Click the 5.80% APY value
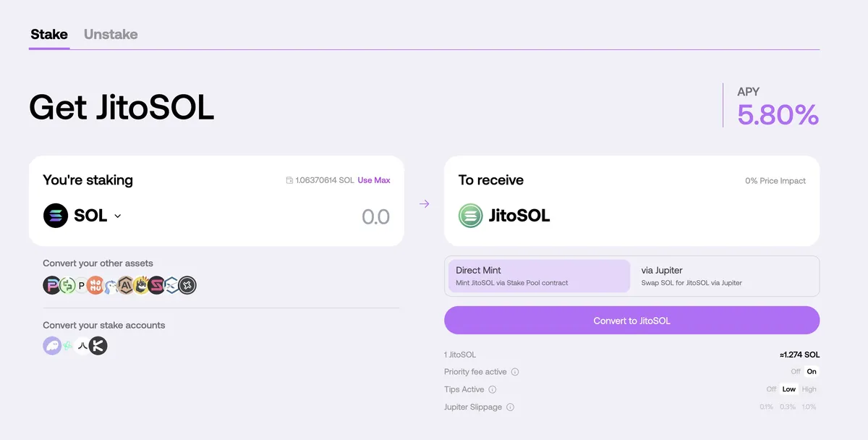The image size is (868, 440). click(778, 115)
